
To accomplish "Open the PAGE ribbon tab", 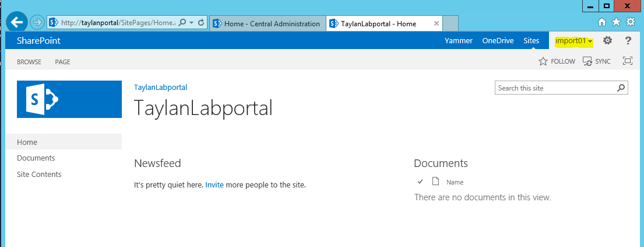I will [x=62, y=62].
